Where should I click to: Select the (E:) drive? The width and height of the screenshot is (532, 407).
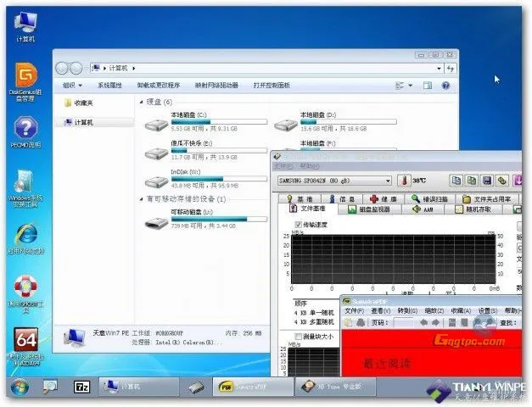tap(205, 150)
